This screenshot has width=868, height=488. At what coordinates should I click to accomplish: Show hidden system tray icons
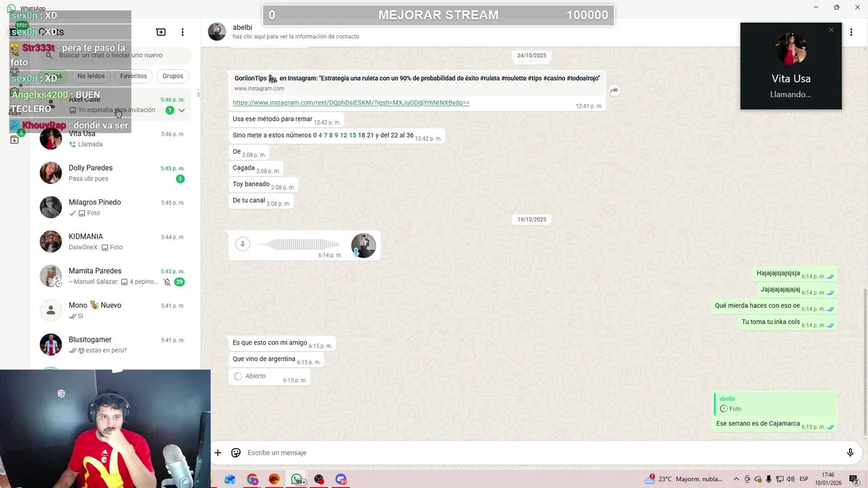(x=736, y=479)
